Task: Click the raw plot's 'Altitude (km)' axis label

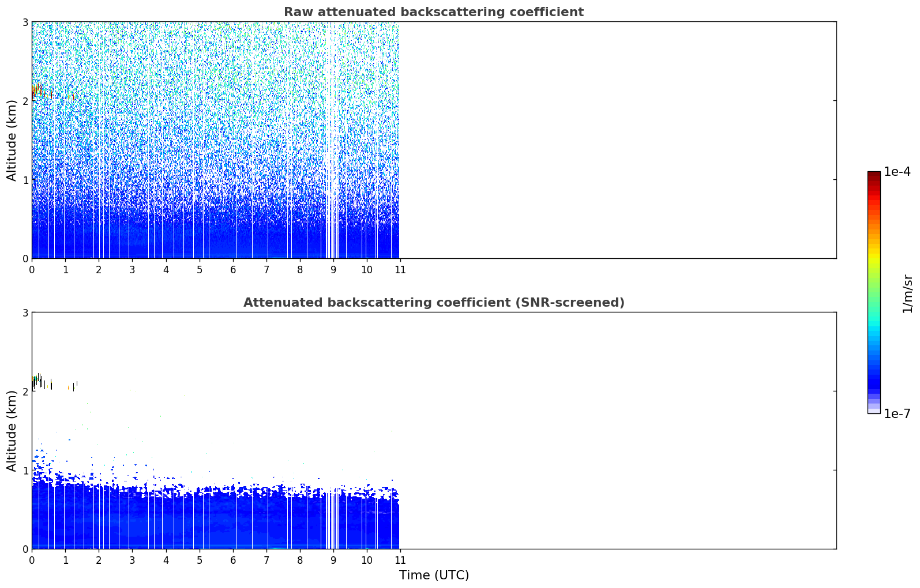Action: click(12, 140)
